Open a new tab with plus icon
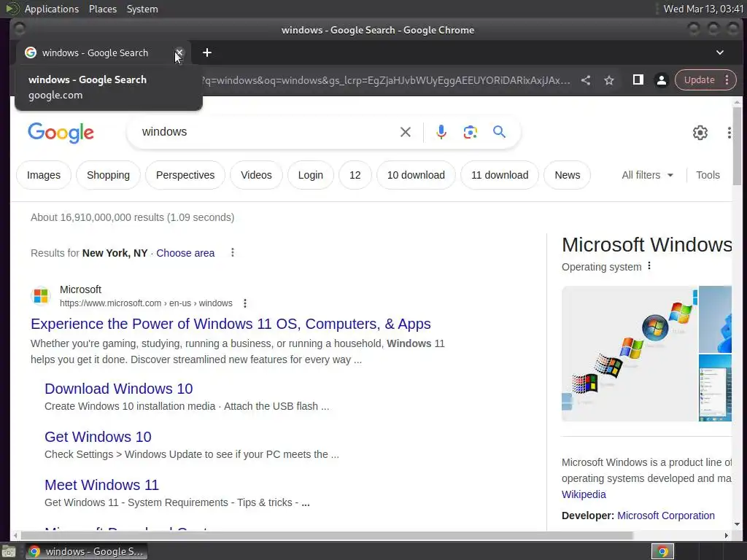The height and width of the screenshot is (560, 747). pyautogui.click(x=206, y=52)
